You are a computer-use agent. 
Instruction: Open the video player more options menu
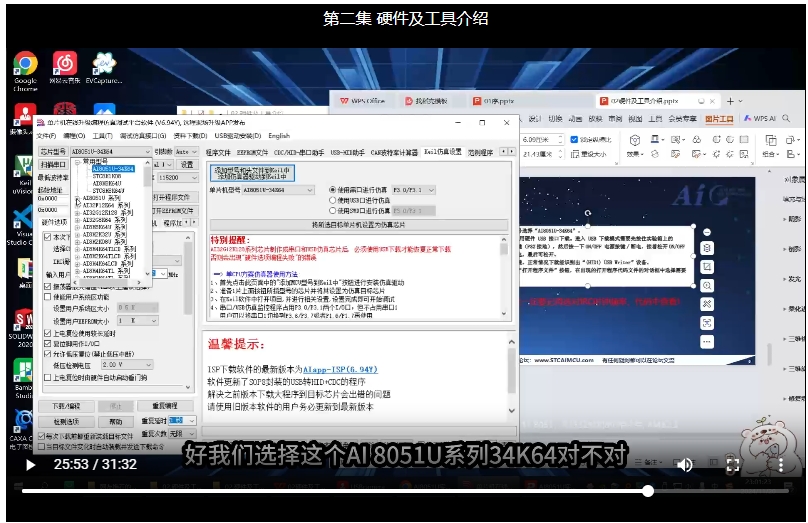[x=781, y=465]
